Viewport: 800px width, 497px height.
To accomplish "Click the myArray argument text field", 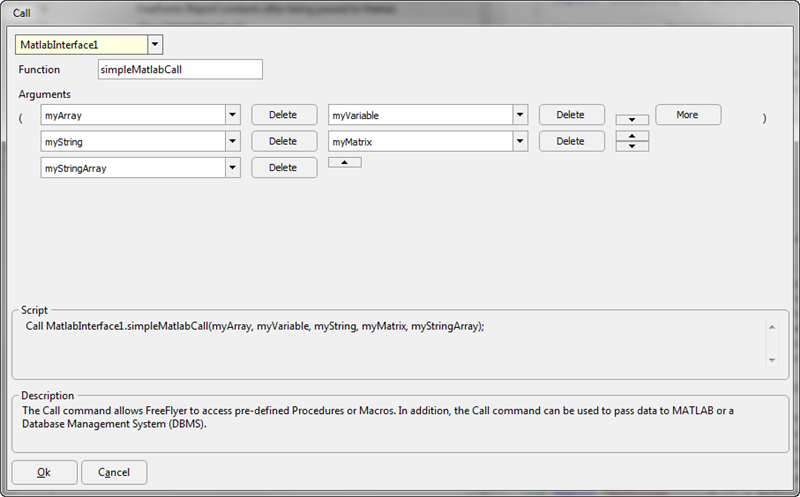I will 133,115.
